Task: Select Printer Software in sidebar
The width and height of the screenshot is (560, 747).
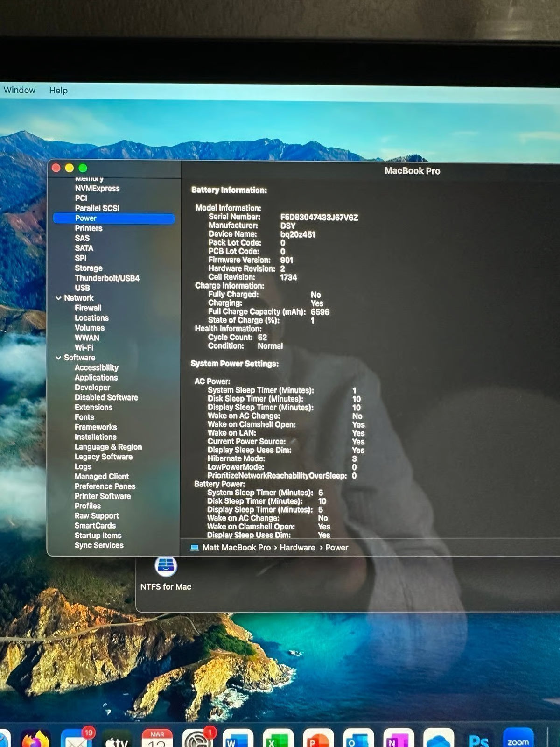Action: 103,496
